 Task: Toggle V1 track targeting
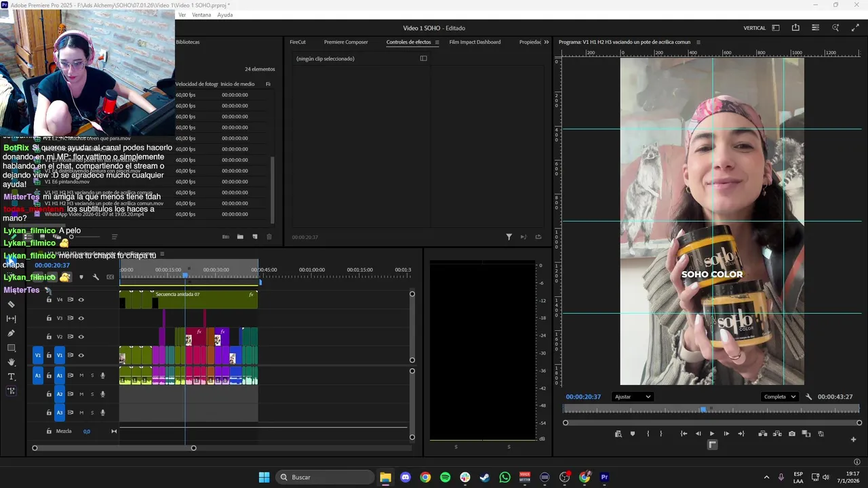coord(60,355)
